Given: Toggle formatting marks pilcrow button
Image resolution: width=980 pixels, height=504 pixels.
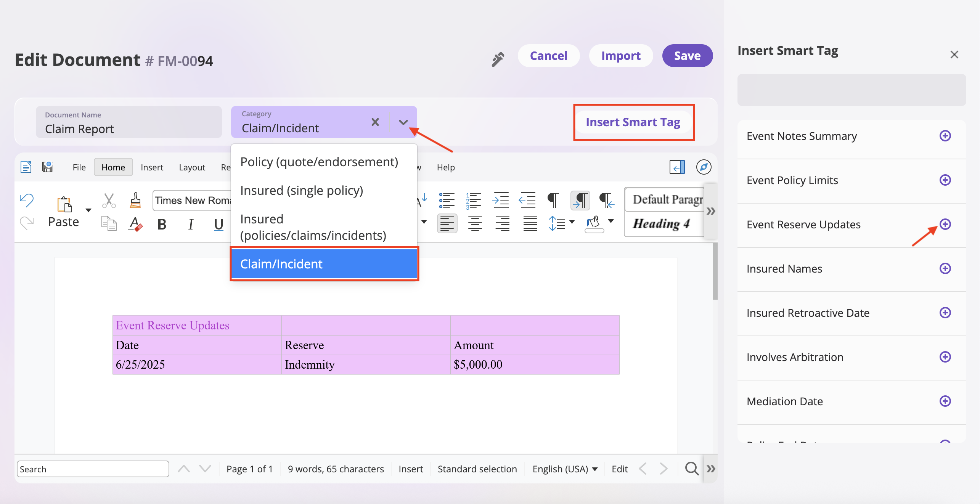Looking at the screenshot, I should click(553, 200).
